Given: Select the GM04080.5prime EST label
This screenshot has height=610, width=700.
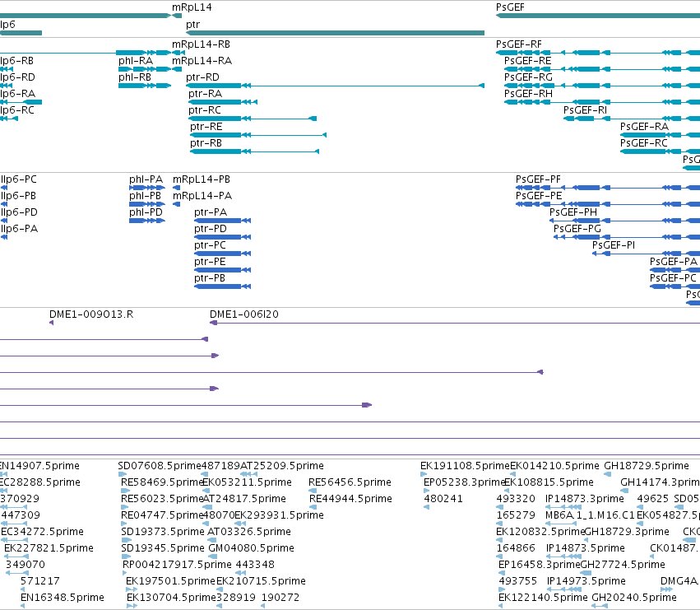Looking at the screenshot, I should [252, 549].
